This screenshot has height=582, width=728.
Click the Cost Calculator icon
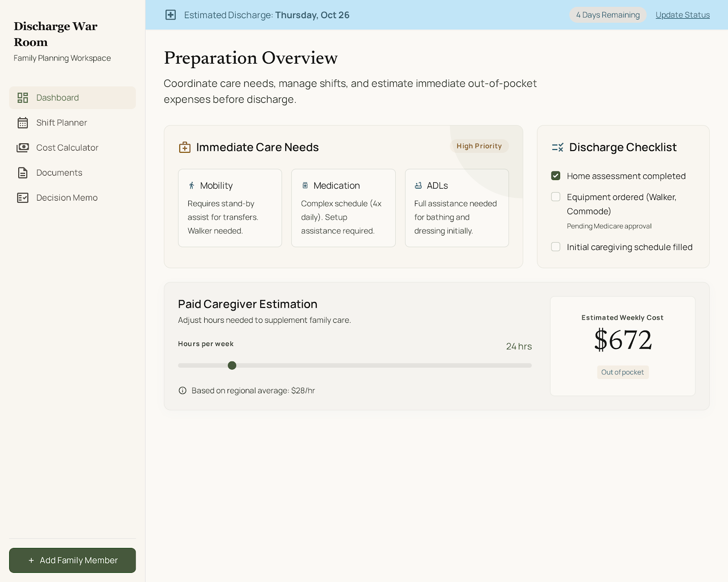pyautogui.click(x=22, y=147)
